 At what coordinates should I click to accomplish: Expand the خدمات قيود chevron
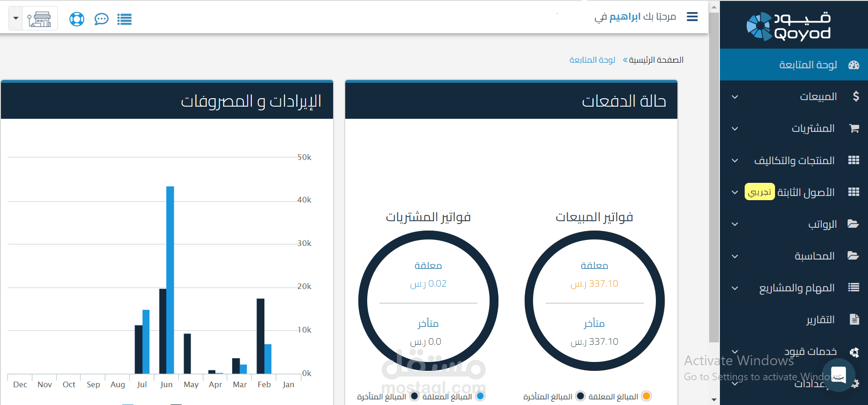point(735,351)
